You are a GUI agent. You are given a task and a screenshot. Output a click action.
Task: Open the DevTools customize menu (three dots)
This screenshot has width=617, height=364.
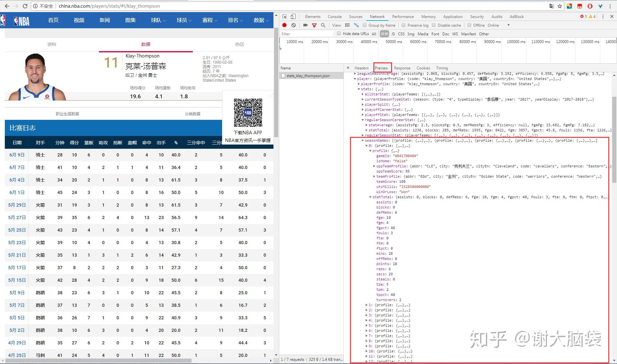click(603, 17)
